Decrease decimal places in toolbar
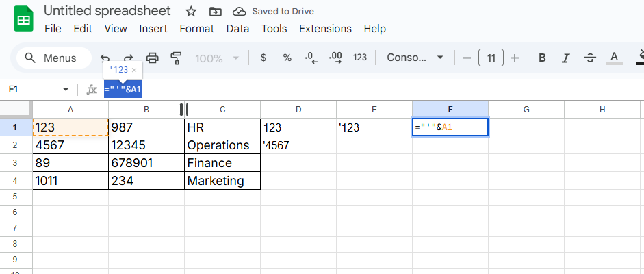This screenshot has width=644, height=274. coord(311,58)
